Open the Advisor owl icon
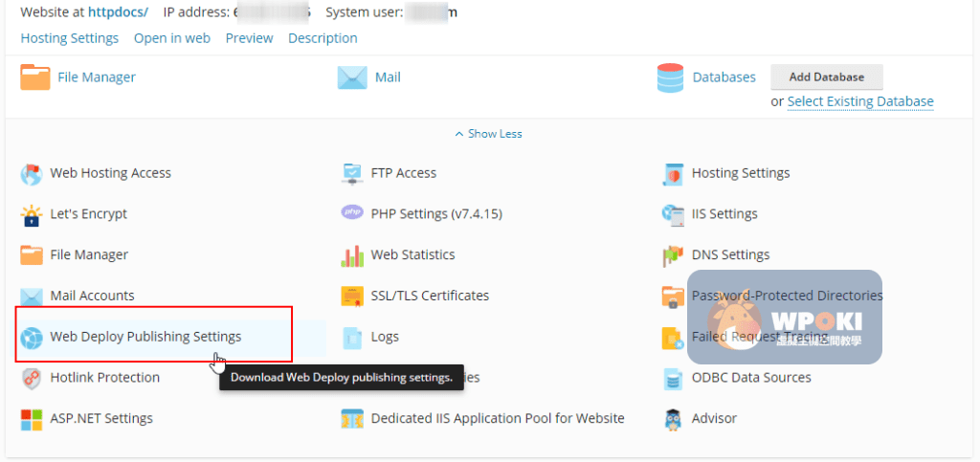 [x=674, y=419]
